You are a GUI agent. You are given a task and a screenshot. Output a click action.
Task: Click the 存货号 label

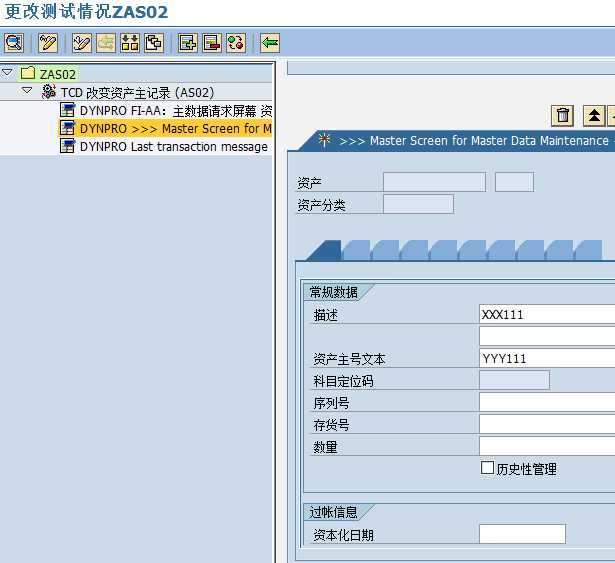[x=331, y=425]
